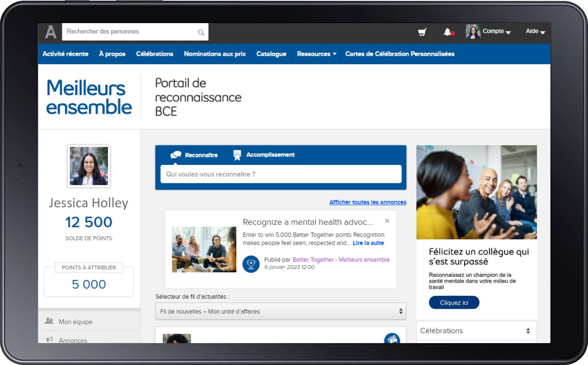Click the Achievers 'A' logo icon

coord(50,31)
